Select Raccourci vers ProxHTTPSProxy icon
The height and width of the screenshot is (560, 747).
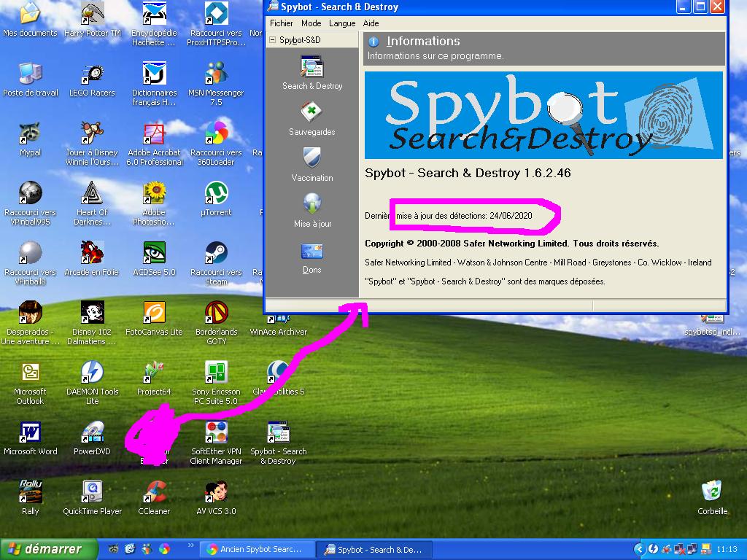[x=216, y=24]
